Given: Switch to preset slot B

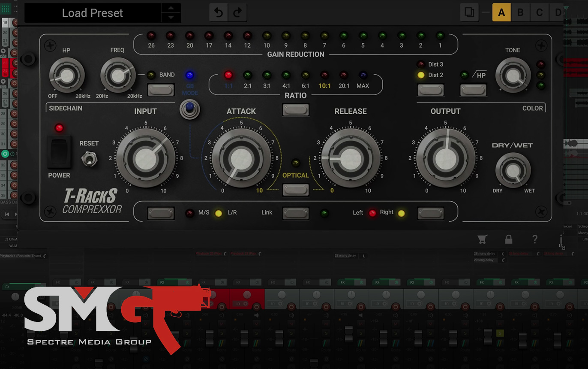Looking at the screenshot, I should pyautogui.click(x=520, y=12).
